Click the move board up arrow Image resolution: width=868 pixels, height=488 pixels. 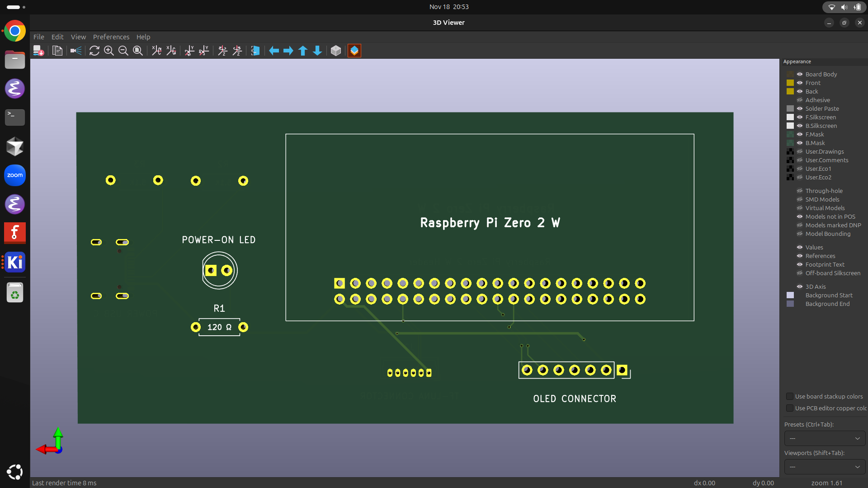coord(303,51)
